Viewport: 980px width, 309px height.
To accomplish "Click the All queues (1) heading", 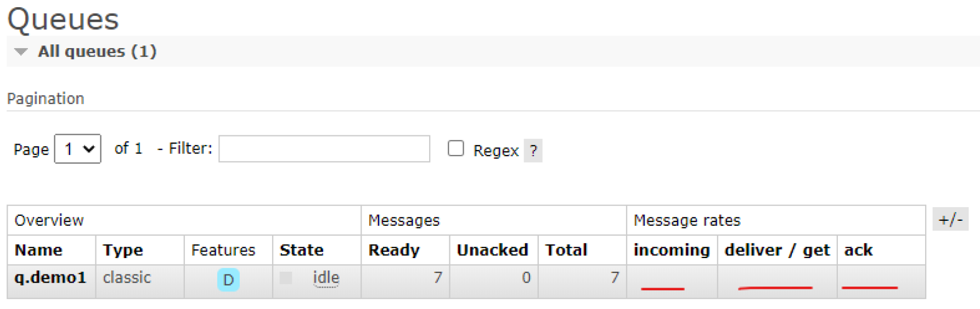I will pyautogui.click(x=97, y=51).
